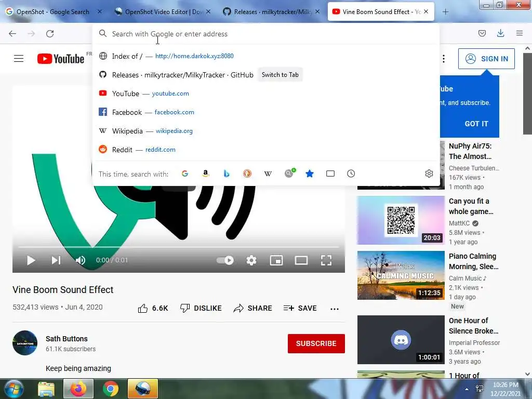Mute the video volume speaker
Screen dimensions: 532x399
coord(81,260)
